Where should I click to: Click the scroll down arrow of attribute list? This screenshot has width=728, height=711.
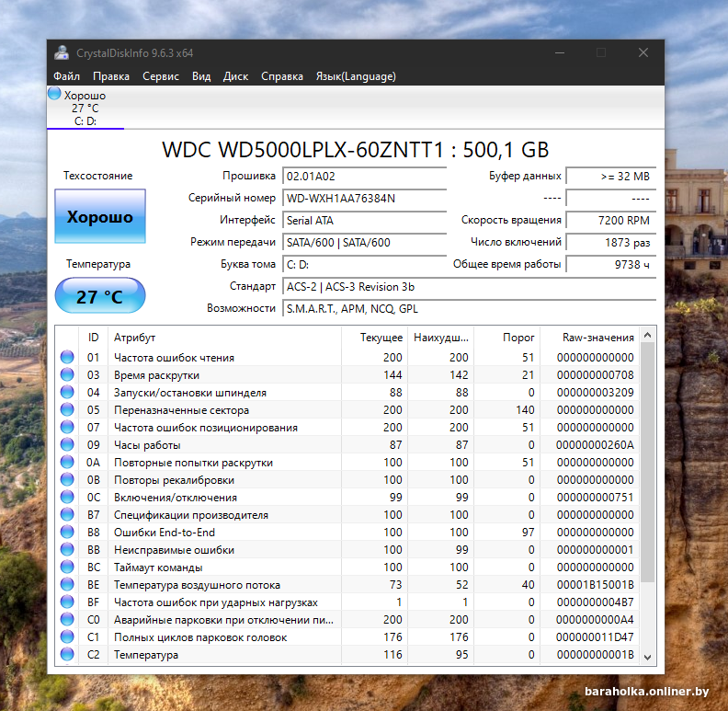click(648, 657)
